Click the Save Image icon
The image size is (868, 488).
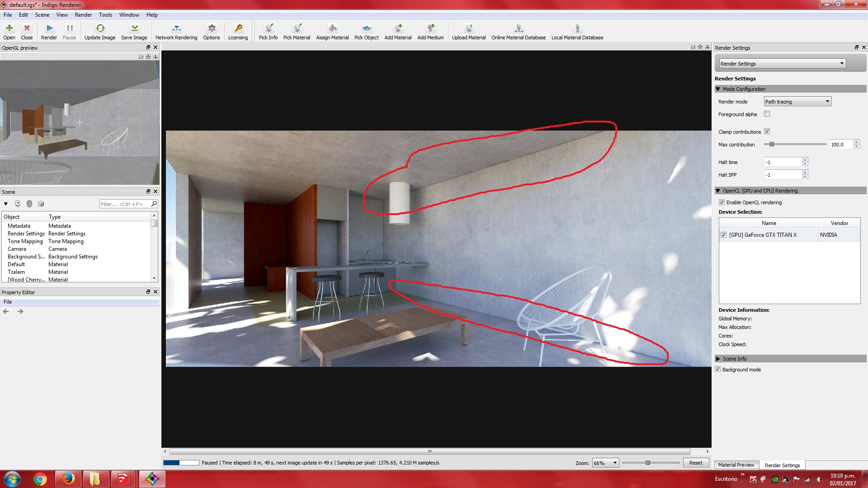[x=134, y=28]
